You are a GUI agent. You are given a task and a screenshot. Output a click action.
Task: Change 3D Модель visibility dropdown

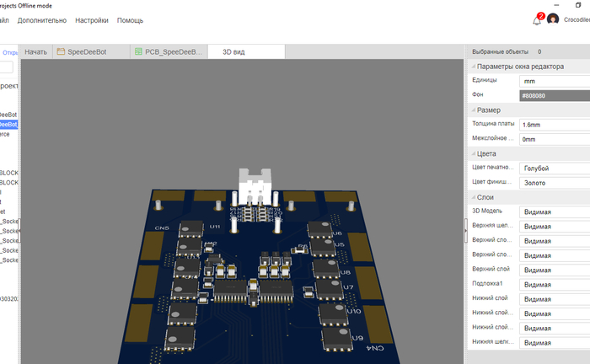tap(555, 211)
